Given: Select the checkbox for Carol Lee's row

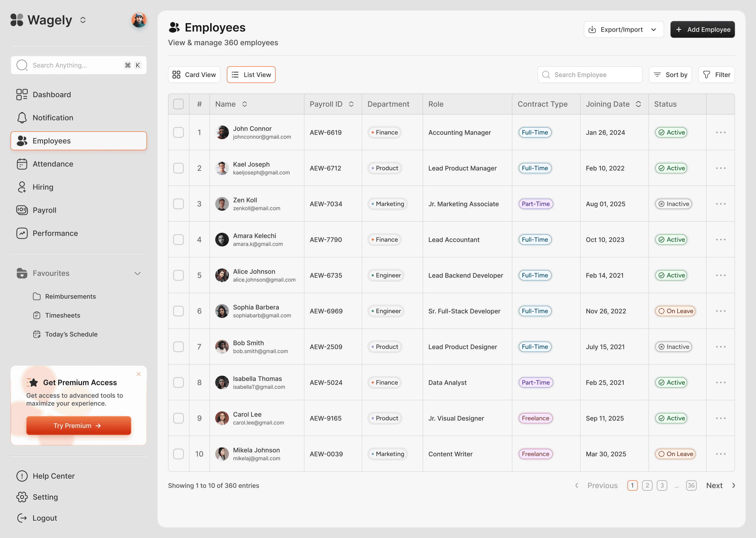Looking at the screenshot, I should (x=178, y=418).
